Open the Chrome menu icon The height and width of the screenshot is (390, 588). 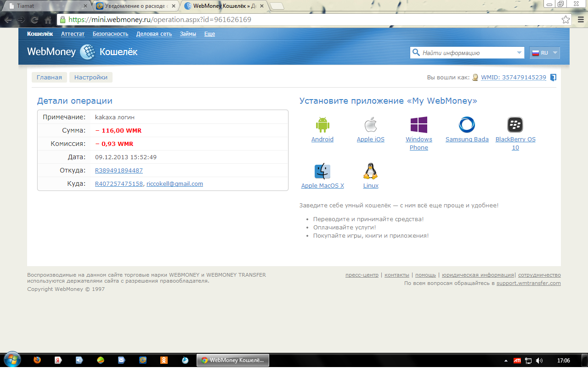(580, 20)
